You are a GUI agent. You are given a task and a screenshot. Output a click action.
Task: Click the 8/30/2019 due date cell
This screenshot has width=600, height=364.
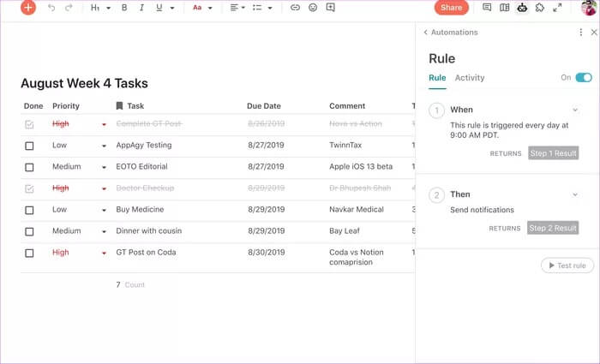pos(267,253)
